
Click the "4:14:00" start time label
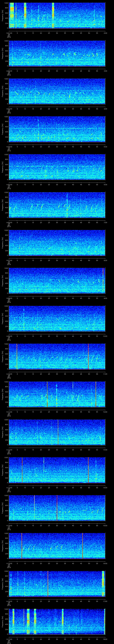(9, 525)
